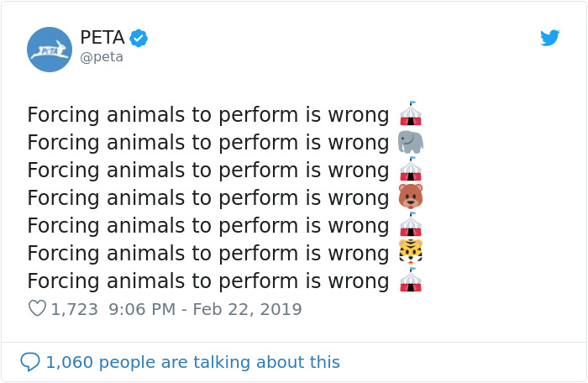The height and width of the screenshot is (383, 588).
Task: Open the PETA profile avatar
Action: coord(50,49)
